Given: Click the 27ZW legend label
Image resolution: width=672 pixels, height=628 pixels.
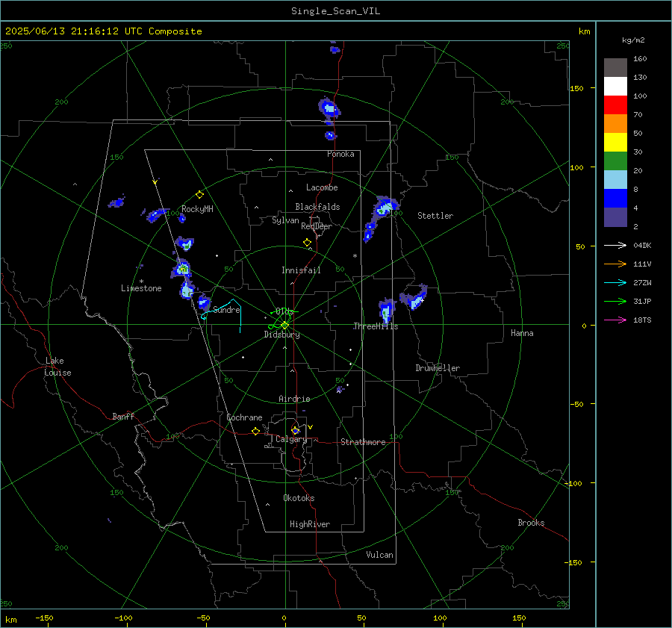Looking at the screenshot, I should click(642, 283).
